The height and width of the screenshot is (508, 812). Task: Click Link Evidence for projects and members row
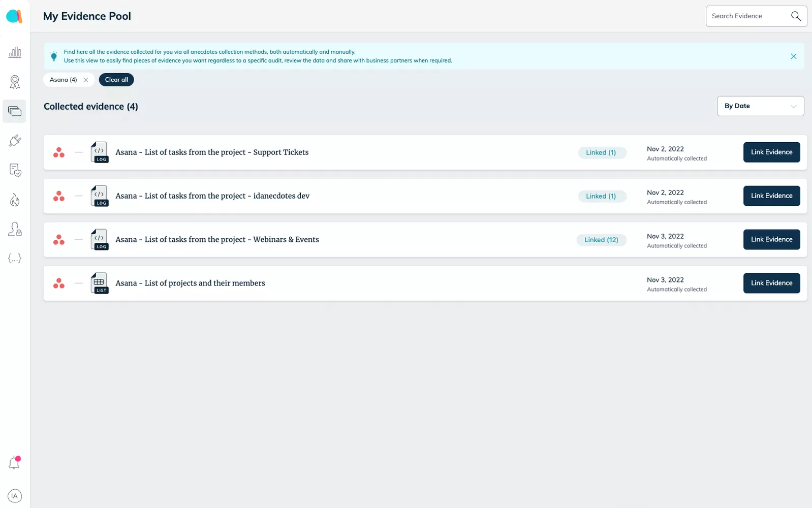tap(771, 283)
